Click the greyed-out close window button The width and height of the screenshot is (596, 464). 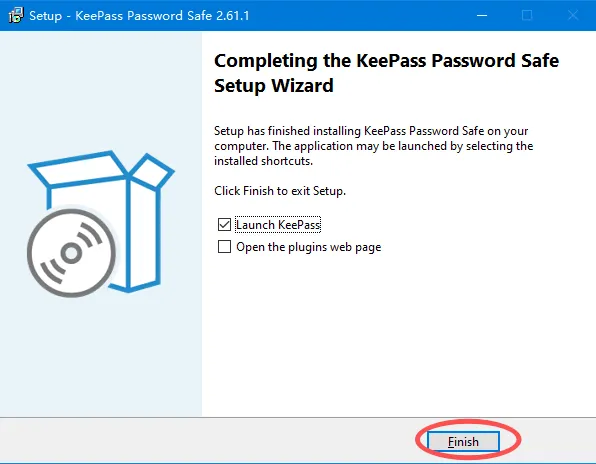click(573, 16)
